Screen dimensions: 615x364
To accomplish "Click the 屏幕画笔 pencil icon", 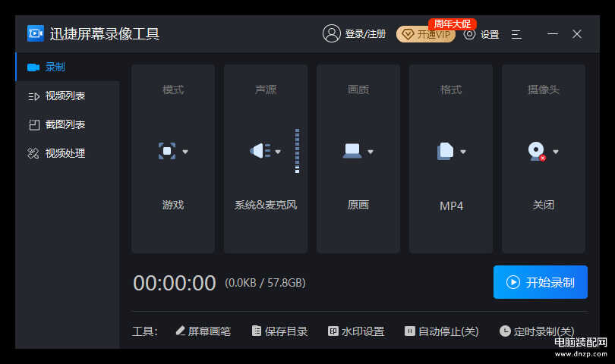I will coord(181,331).
